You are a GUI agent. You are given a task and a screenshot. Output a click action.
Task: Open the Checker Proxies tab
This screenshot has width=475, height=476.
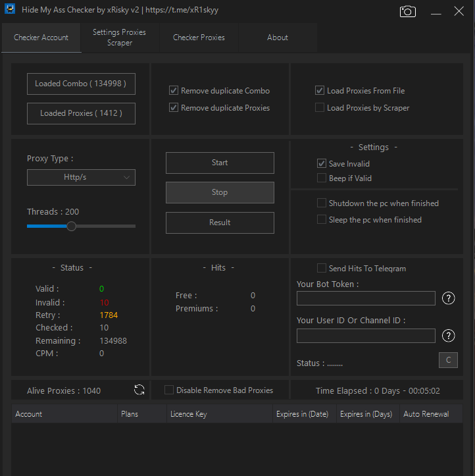pyautogui.click(x=199, y=38)
